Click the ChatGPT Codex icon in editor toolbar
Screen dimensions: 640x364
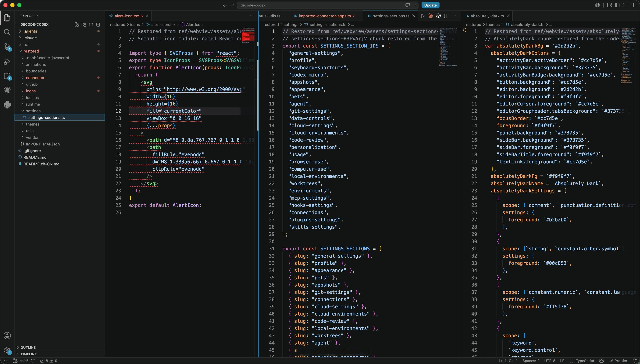coord(438,16)
